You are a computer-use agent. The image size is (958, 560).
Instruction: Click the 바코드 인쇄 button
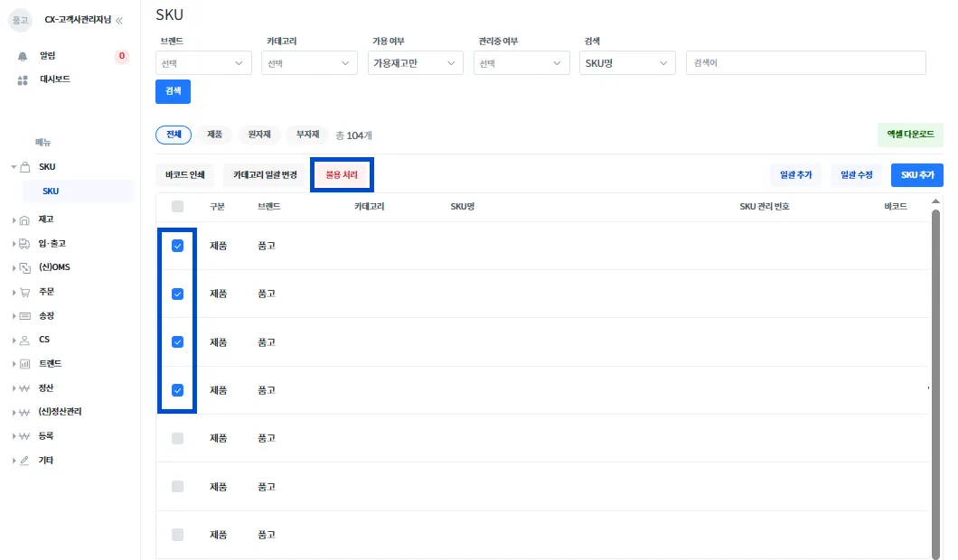point(184,174)
